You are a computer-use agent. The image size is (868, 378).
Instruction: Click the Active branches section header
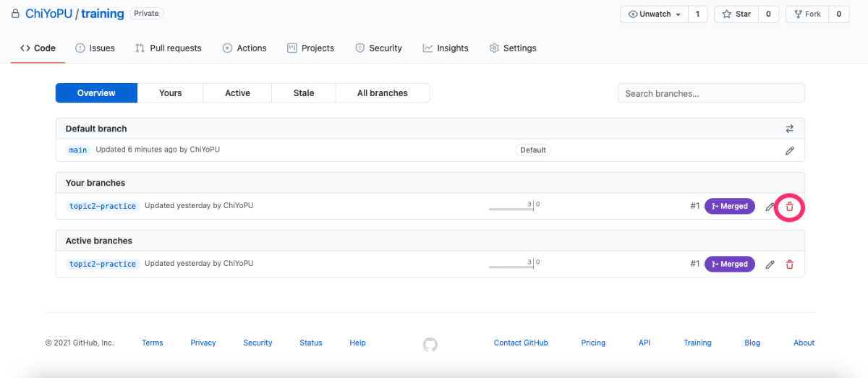tap(99, 241)
